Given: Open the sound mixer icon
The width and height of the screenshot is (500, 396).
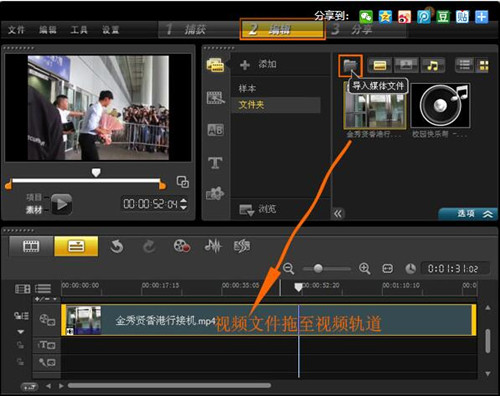Looking at the screenshot, I should pos(213,246).
